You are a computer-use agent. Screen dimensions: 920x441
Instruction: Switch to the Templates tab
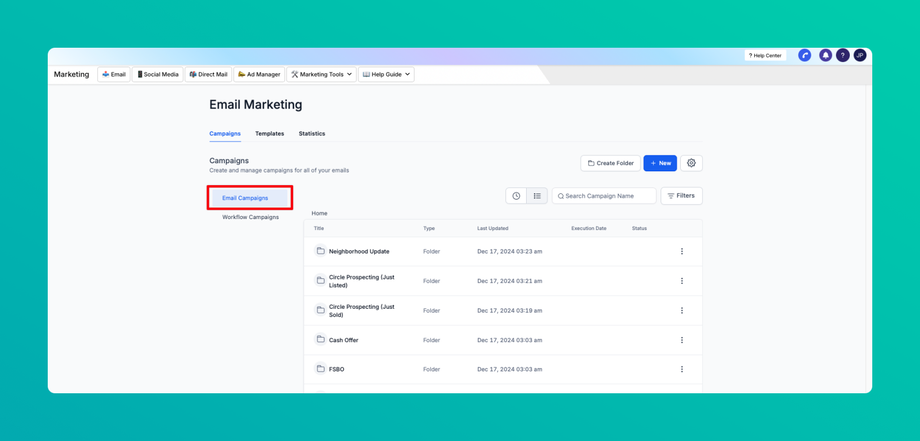point(269,134)
